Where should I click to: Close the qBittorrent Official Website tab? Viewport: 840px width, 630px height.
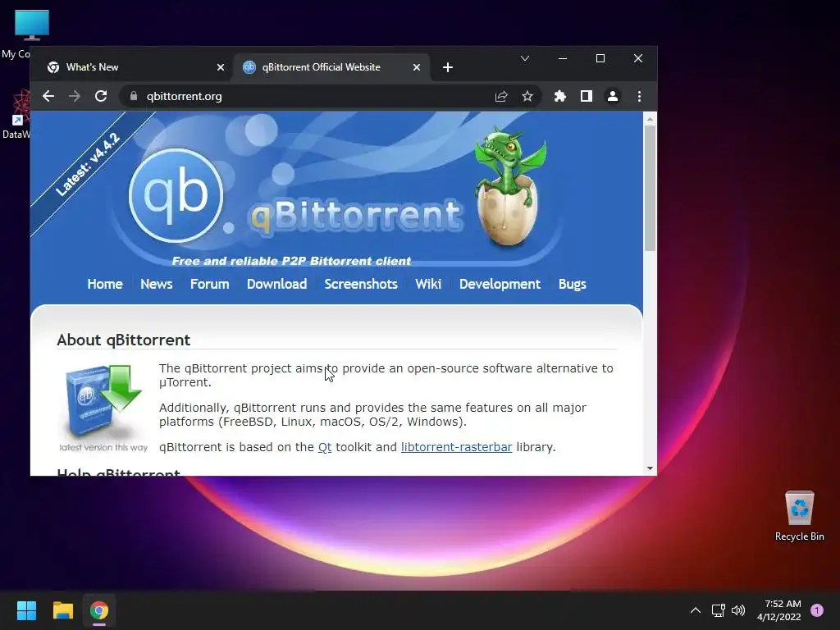(x=417, y=67)
